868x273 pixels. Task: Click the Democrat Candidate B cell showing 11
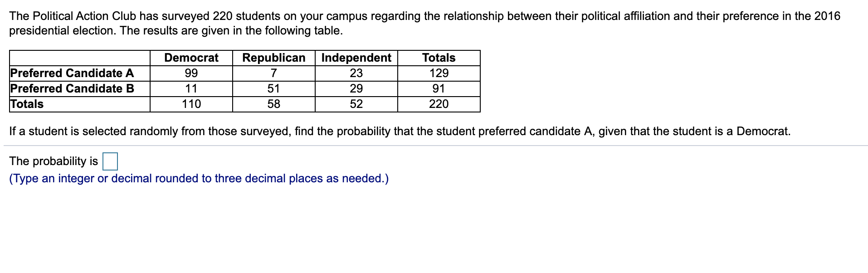pos(191,89)
